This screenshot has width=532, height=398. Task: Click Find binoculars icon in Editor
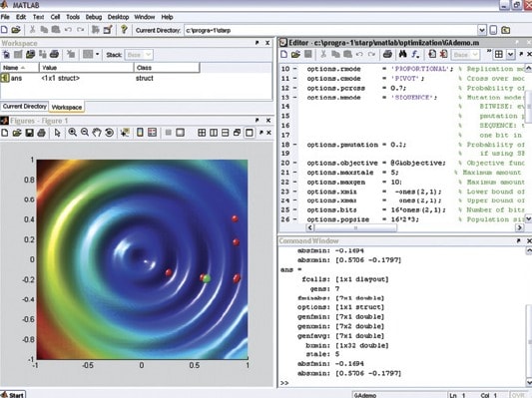(x=402, y=54)
